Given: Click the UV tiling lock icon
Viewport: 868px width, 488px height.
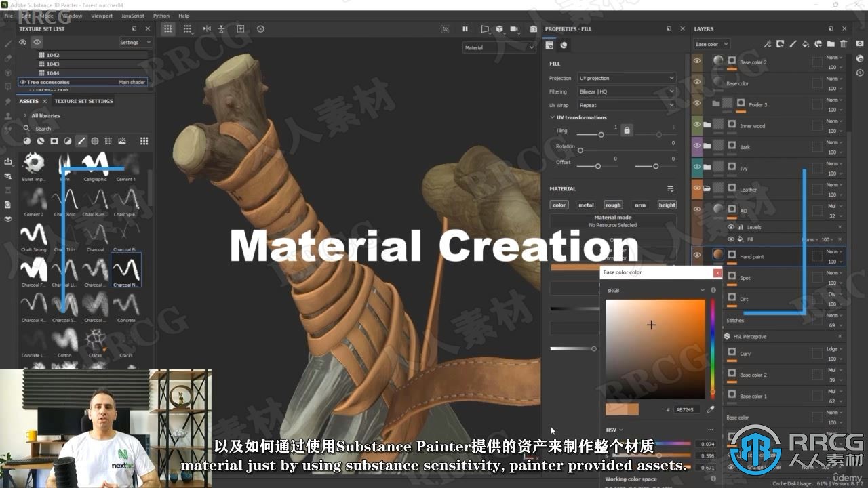Looking at the screenshot, I should [627, 129].
